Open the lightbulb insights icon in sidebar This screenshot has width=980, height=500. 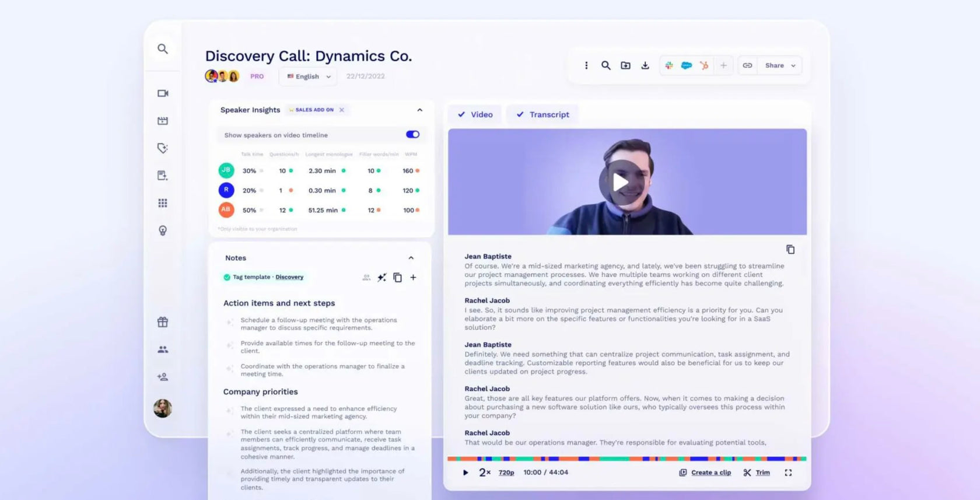click(163, 230)
